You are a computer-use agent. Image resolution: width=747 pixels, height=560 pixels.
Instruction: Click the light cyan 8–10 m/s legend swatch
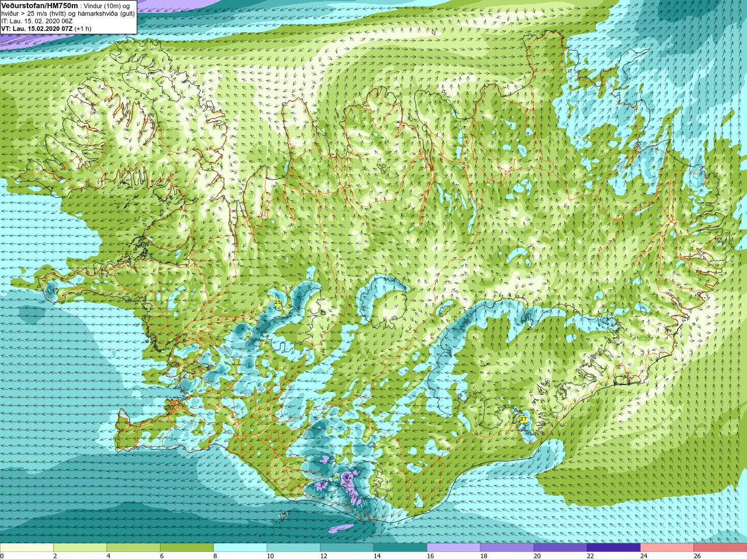point(240,548)
